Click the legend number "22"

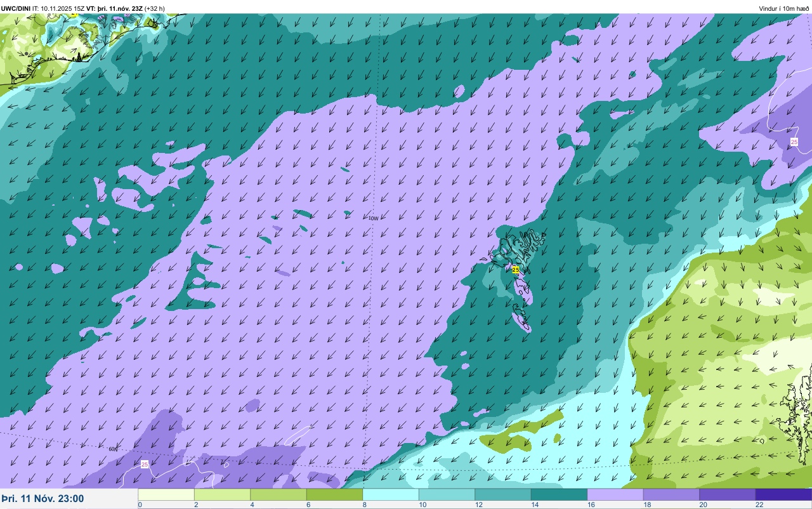[759, 505]
